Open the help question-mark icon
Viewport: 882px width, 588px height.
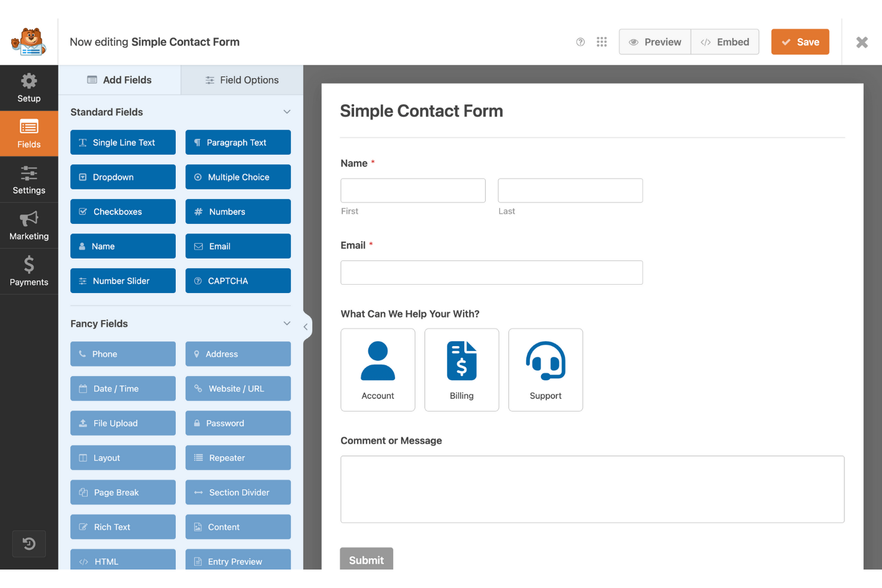tap(580, 42)
